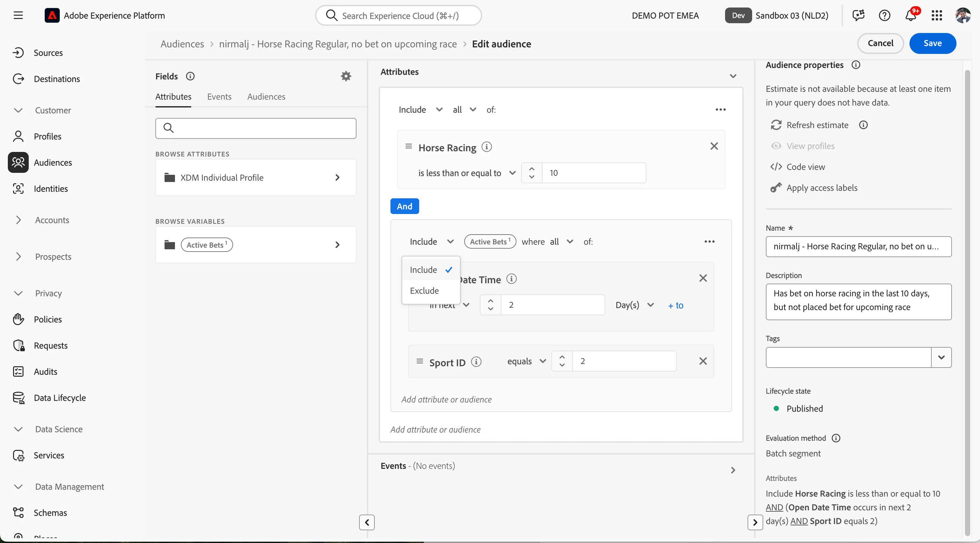Open the Sport ID equals operator dropdown
The width and height of the screenshot is (980, 543).
(527, 361)
